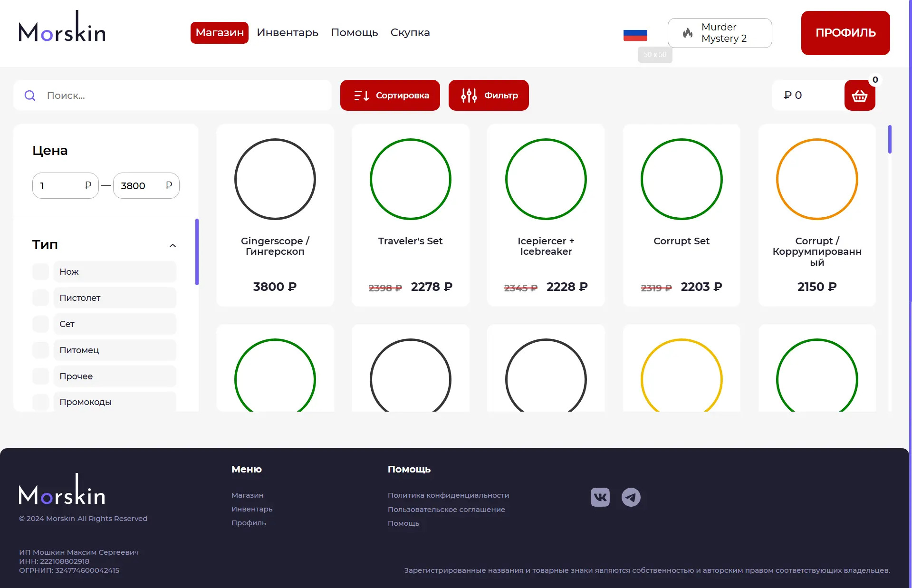The height and width of the screenshot is (588, 912).
Task: Tick the Прочее type checkbox
Action: click(40, 376)
